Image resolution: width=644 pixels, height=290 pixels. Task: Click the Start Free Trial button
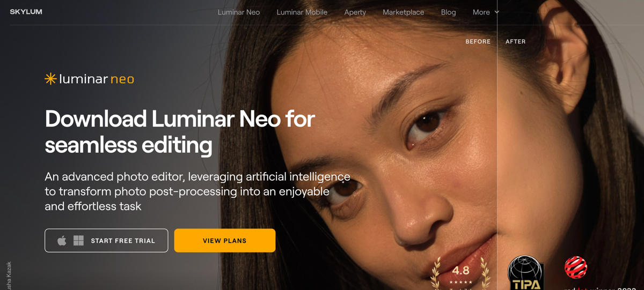point(106,241)
